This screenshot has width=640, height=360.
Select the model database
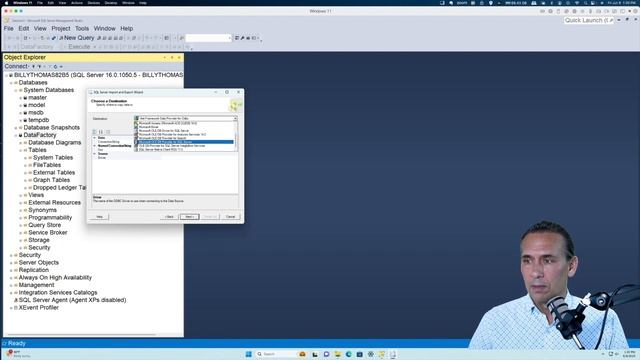[36, 105]
